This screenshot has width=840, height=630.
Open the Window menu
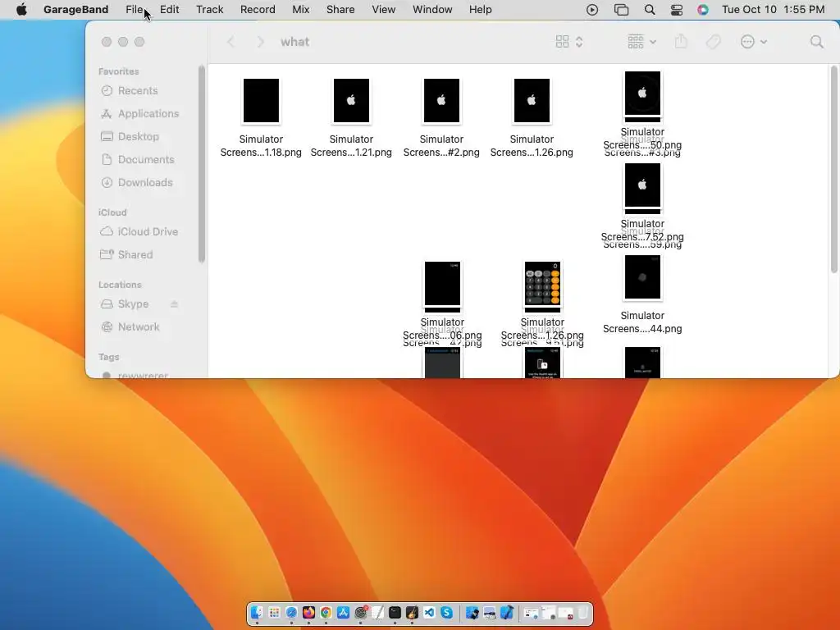pos(432,10)
